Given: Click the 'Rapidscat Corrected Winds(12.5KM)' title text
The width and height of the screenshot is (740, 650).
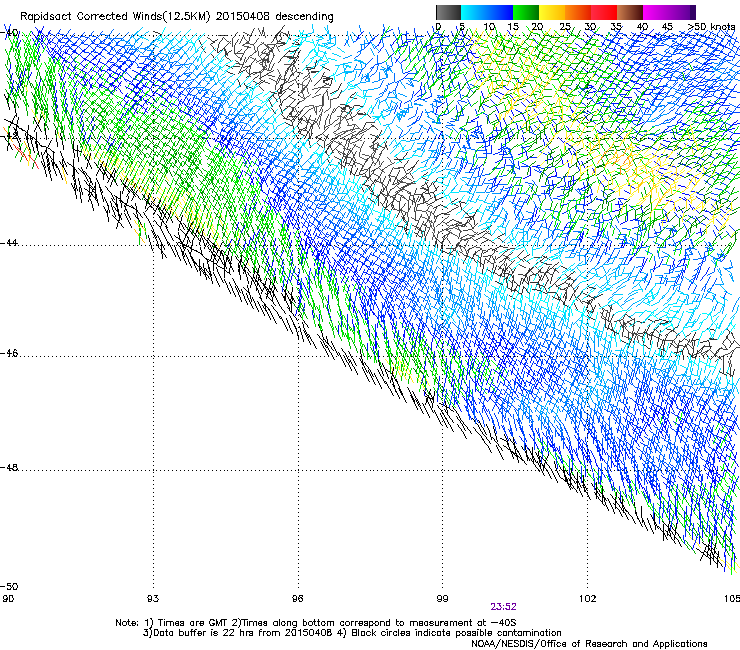Looking at the screenshot, I should 115,17.
